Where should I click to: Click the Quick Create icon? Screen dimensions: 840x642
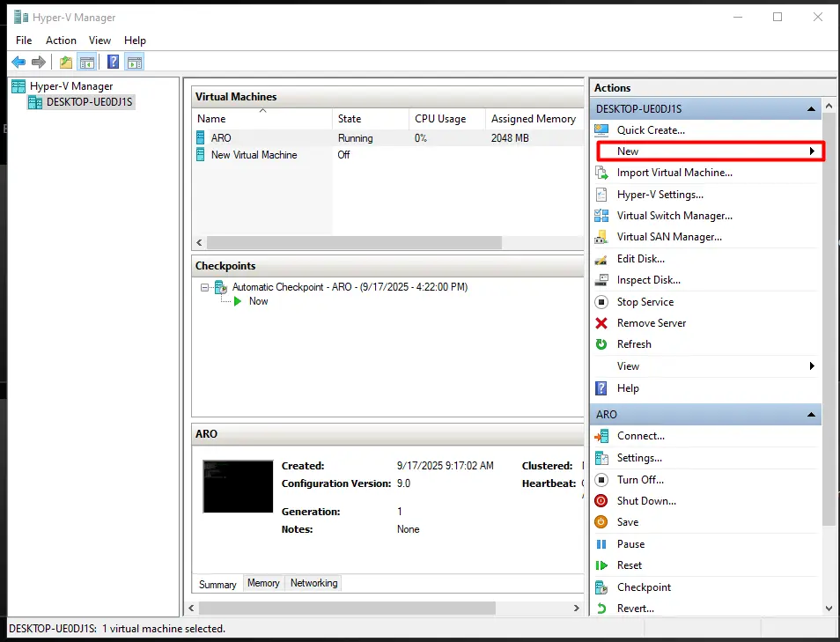[601, 130]
